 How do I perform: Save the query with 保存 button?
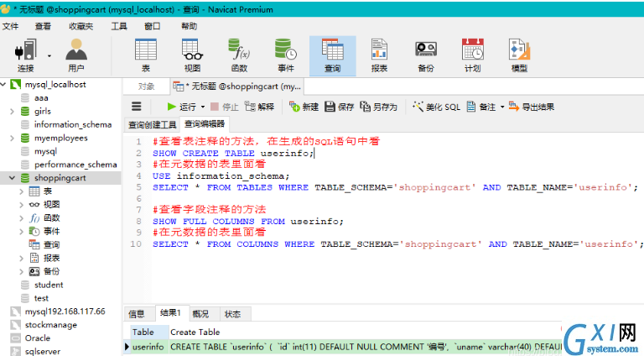click(340, 107)
